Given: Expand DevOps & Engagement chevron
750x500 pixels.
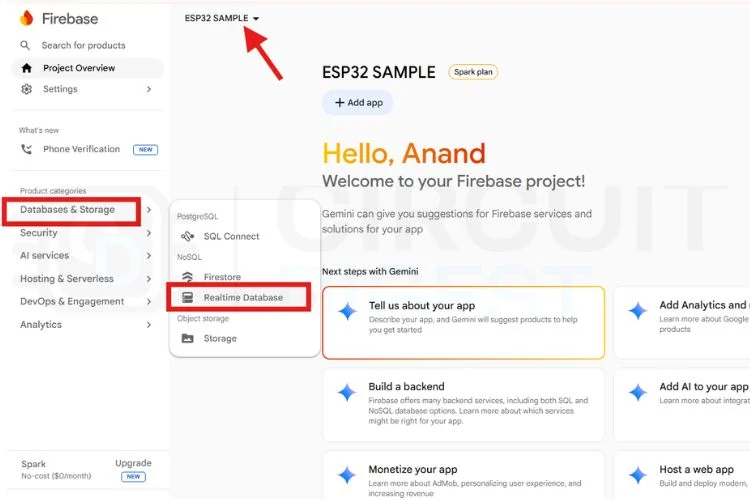Looking at the screenshot, I should (x=149, y=301).
